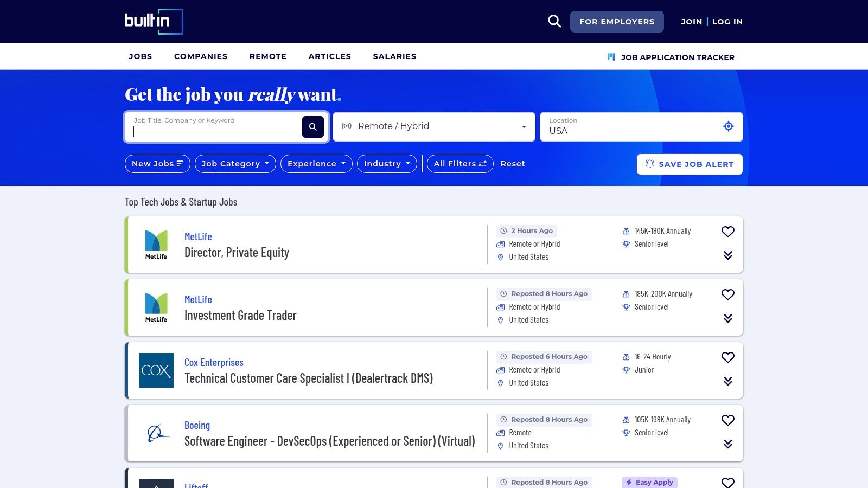
Task: Open the Remote / Hybrid dropdown
Action: pyautogui.click(x=434, y=127)
